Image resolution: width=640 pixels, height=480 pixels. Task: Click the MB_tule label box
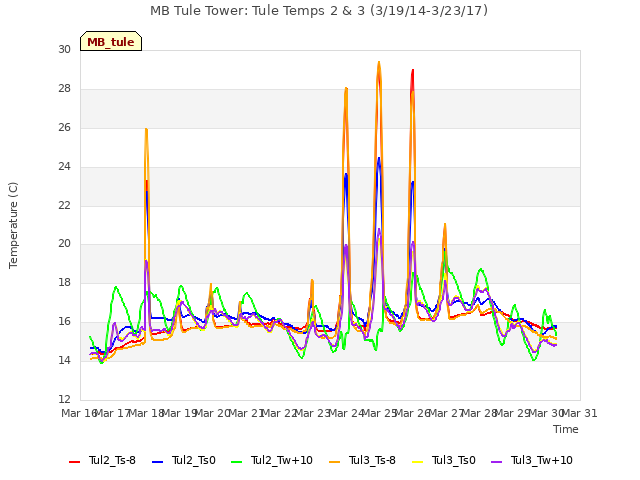point(111,41)
